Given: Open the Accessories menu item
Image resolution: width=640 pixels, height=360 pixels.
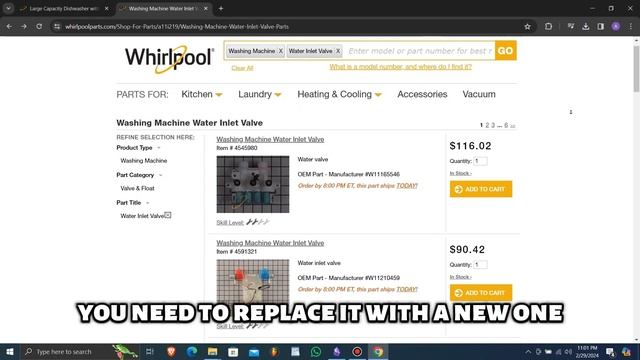Looking at the screenshot, I should (x=422, y=94).
